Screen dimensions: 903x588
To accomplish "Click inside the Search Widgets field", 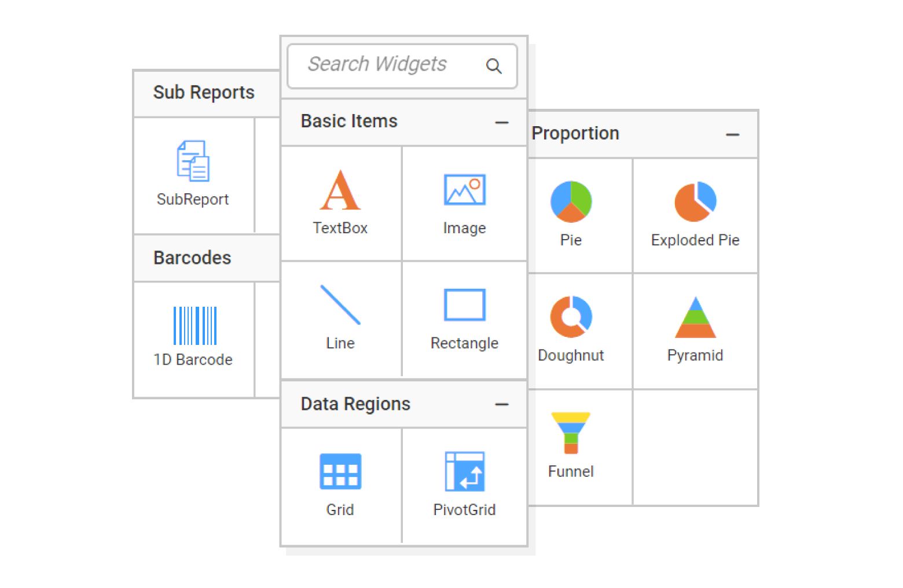I will coord(382,65).
